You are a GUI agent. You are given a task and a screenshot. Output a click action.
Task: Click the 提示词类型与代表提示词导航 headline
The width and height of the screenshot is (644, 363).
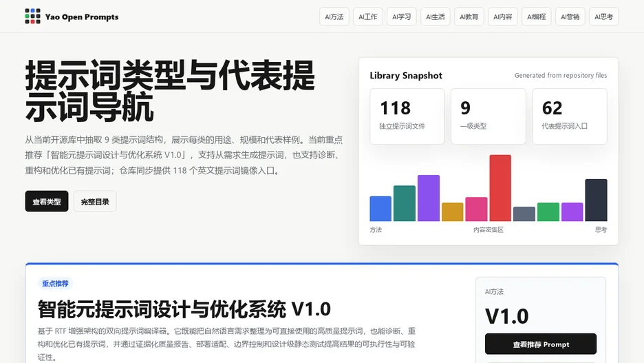[x=170, y=91]
